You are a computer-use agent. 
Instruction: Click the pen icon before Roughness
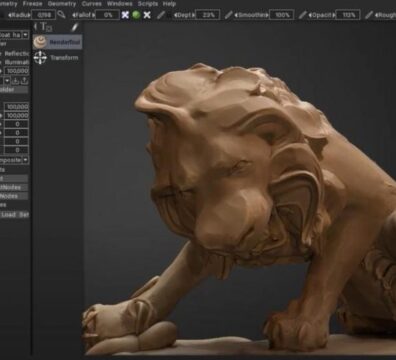point(369,15)
